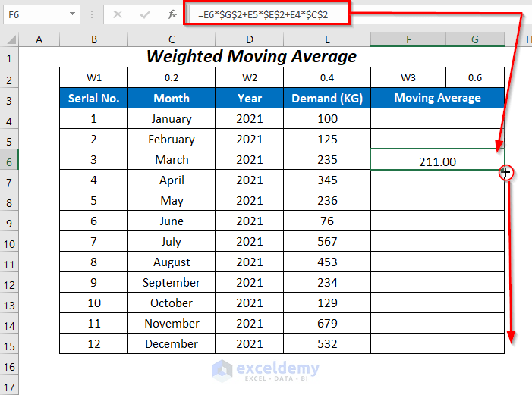Select the W1 label cell

click(94, 77)
